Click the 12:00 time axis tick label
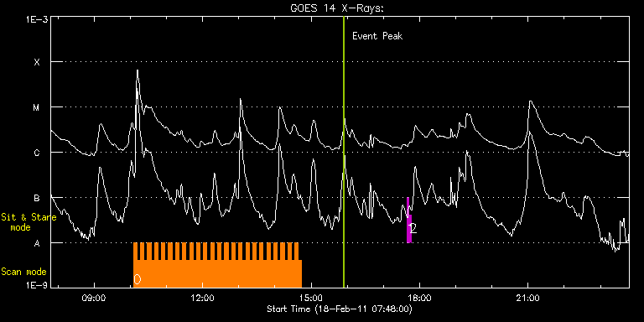The image size is (644, 322). click(203, 298)
